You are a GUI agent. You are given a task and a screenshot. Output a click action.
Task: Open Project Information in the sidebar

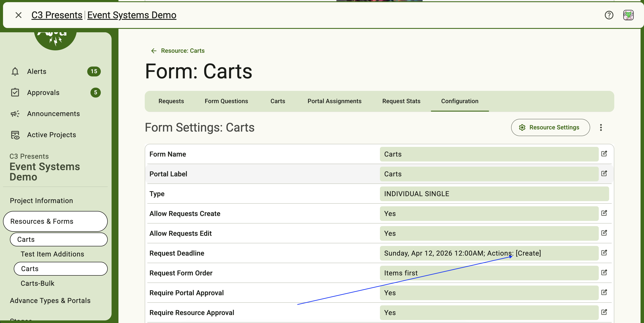[42, 201]
